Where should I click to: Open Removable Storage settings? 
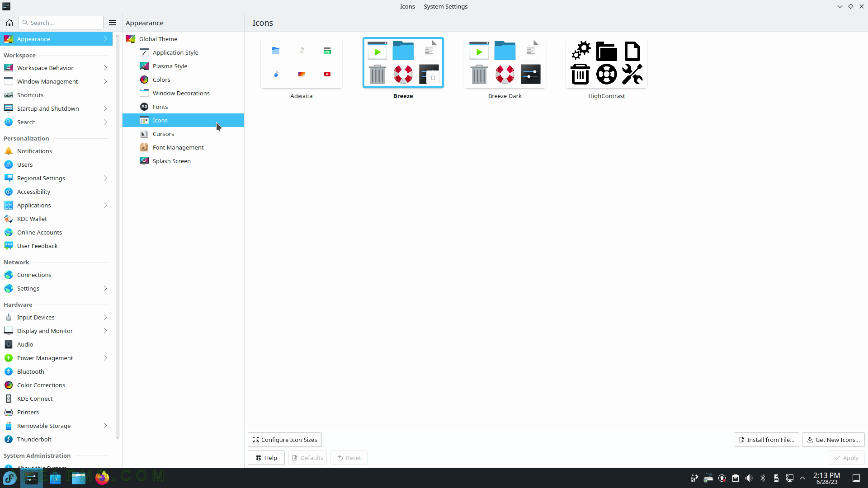(56, 426)
